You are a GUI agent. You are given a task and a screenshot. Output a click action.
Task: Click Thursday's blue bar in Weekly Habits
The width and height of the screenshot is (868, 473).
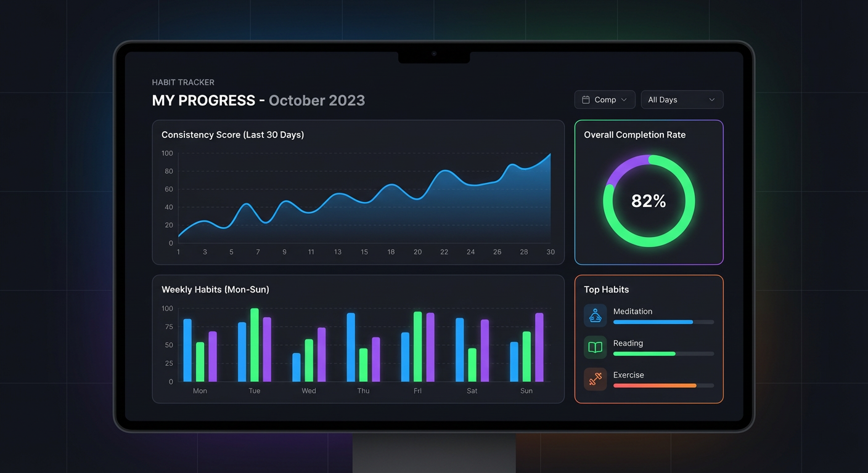351,347
